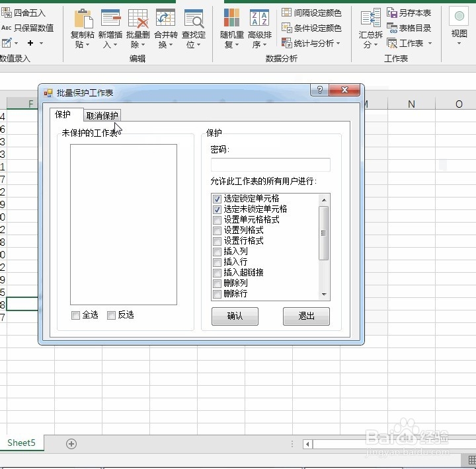Open the 合并转换 merge-convert tool
The image size is (476, 469).
pos(165,29)
